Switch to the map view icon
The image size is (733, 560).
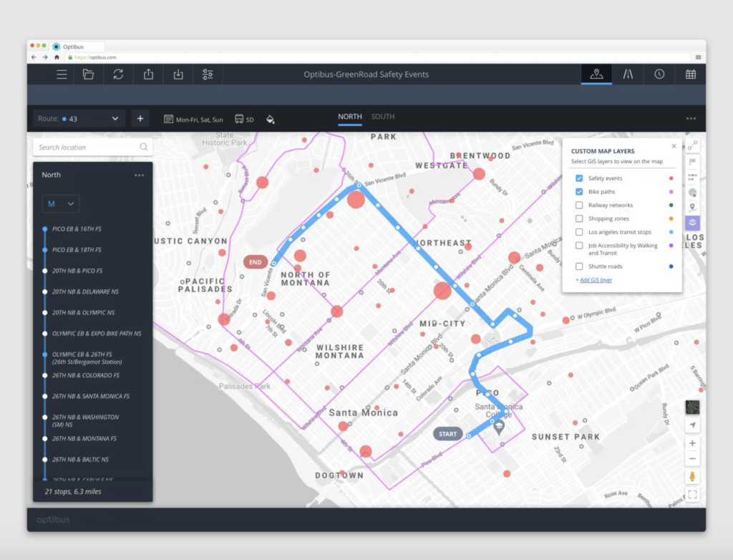point(596,74)
